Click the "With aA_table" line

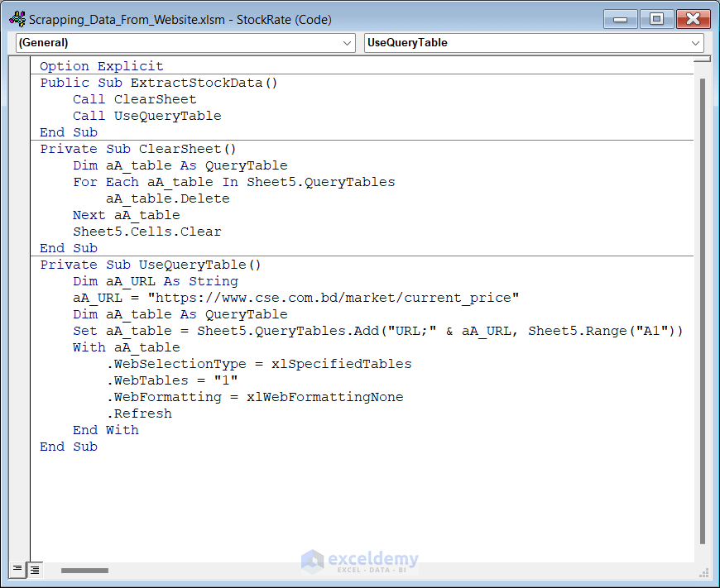click(127, 347)
